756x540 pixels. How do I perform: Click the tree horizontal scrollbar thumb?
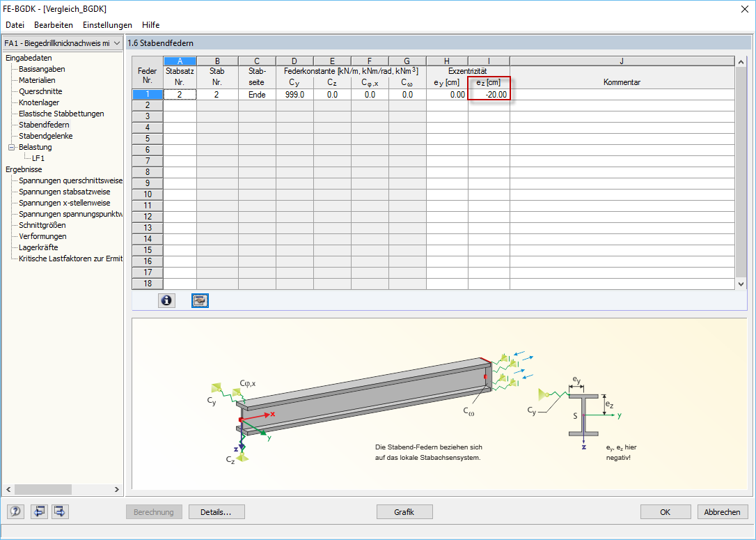(x=43, y=489)
